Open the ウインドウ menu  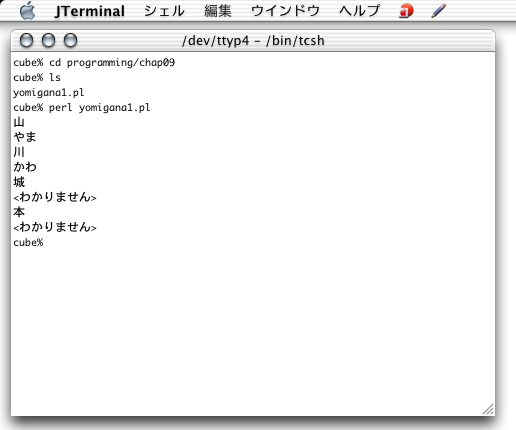click(x=285, y=11)
